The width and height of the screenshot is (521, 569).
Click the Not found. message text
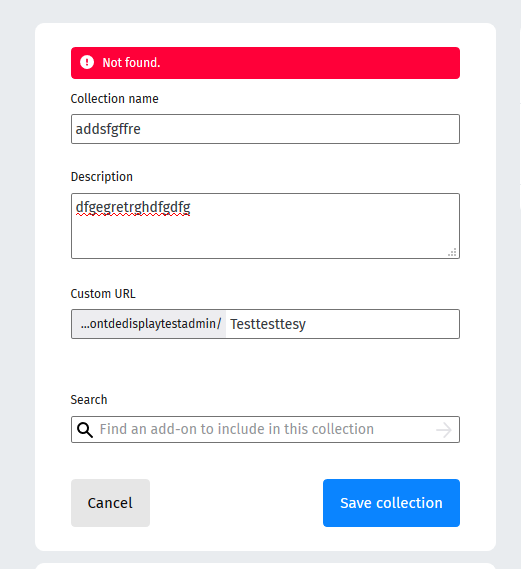pos(131,63)
